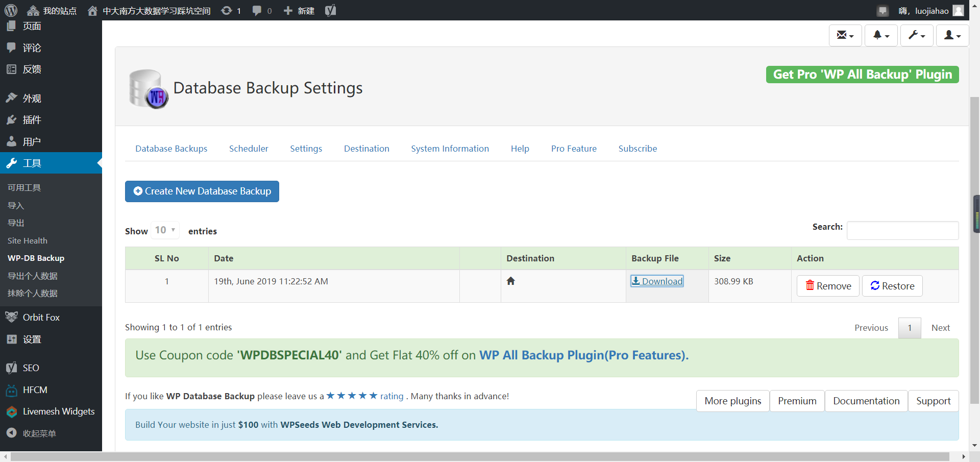The width and height of the screenshot is (980, 462).
Task: Open site home 中大南方大数据学习踩坑空间
Action: [149, 11]
